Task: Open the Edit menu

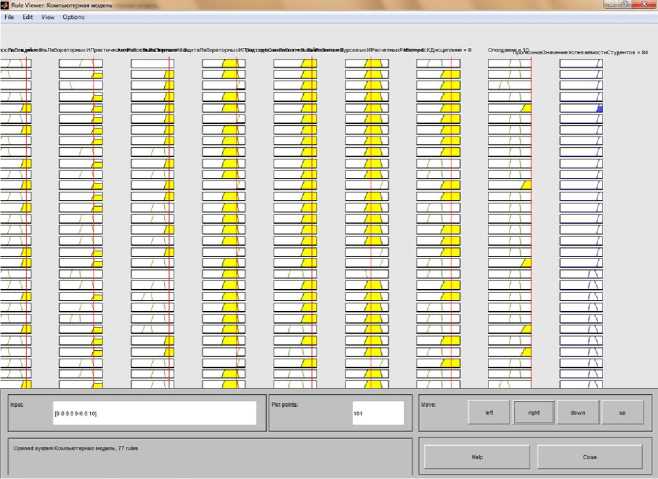Action: click(x=28, y=17)
